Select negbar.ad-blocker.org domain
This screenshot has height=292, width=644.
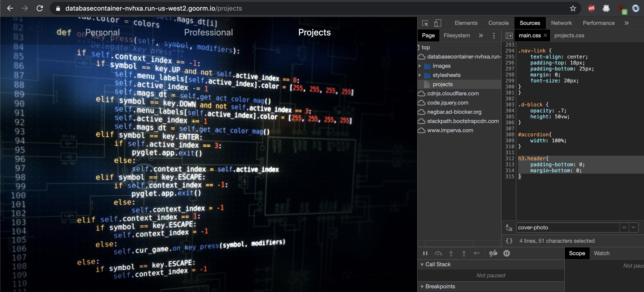[x=460, y=112]
